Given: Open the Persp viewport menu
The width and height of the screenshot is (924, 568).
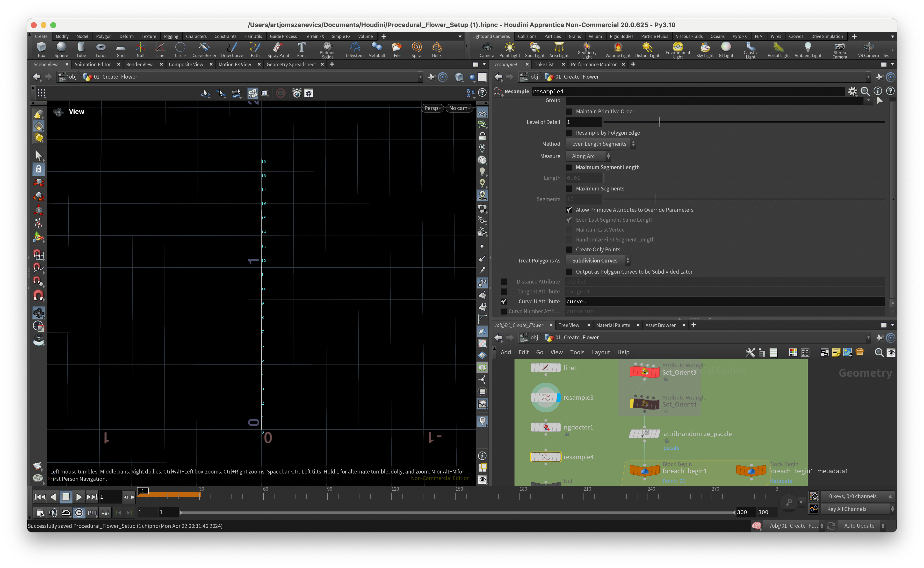Looking at the screenshot, I should tap(432, 108).
